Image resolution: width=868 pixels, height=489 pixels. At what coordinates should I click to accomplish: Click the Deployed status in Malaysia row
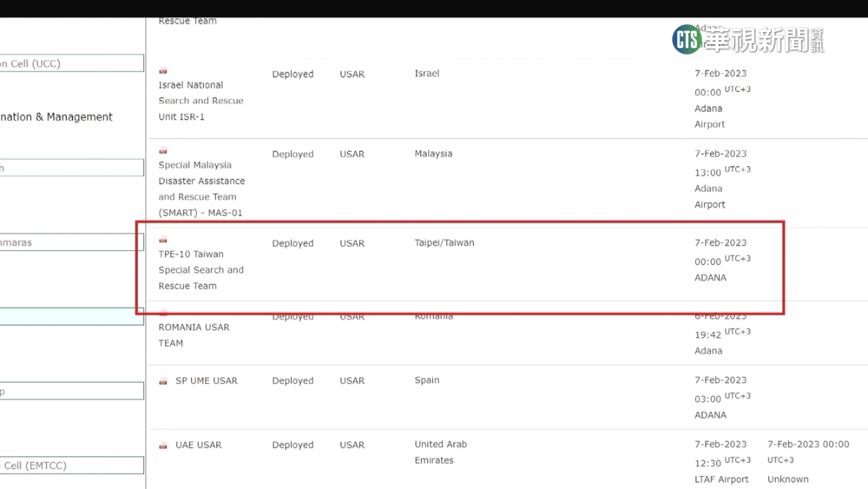(x=293, y=155)
